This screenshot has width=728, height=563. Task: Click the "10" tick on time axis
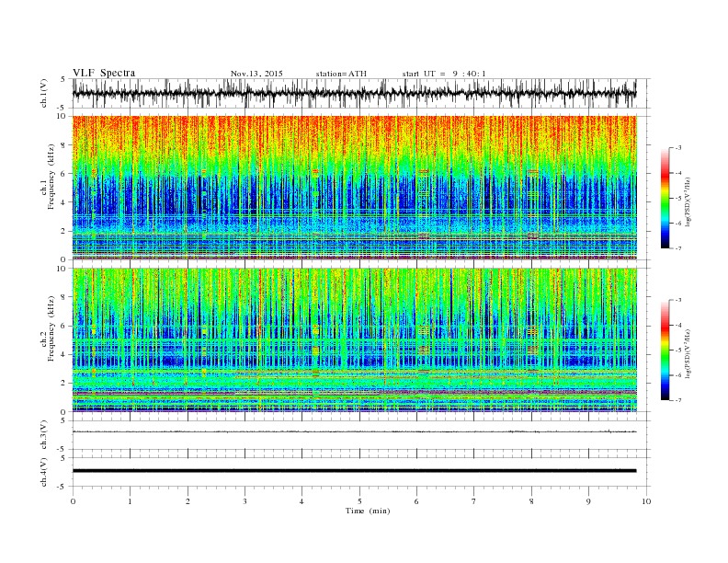click(646, 501)
